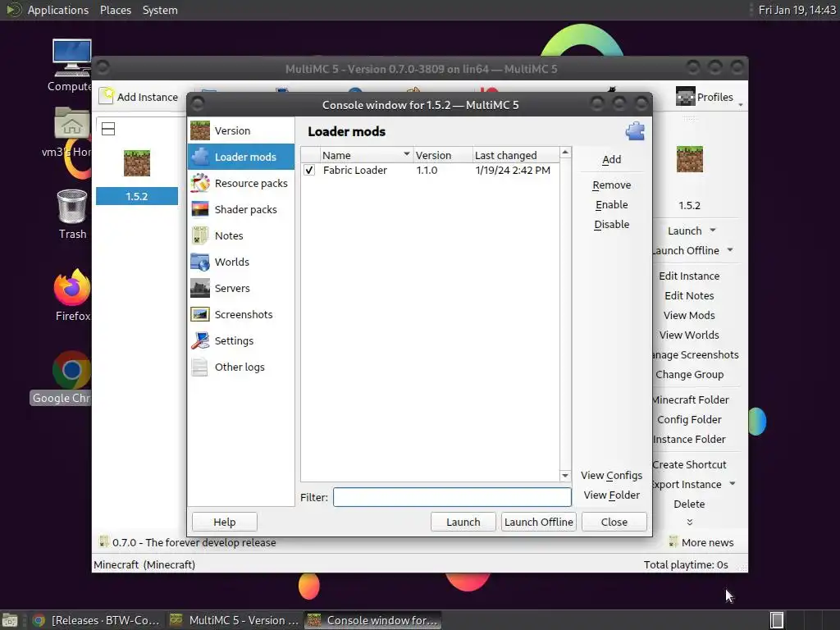Image resolution: width=840 pixels, height=630 pixels.
Task: Open the Applications menu in top panel
Action: click(57, 10)
